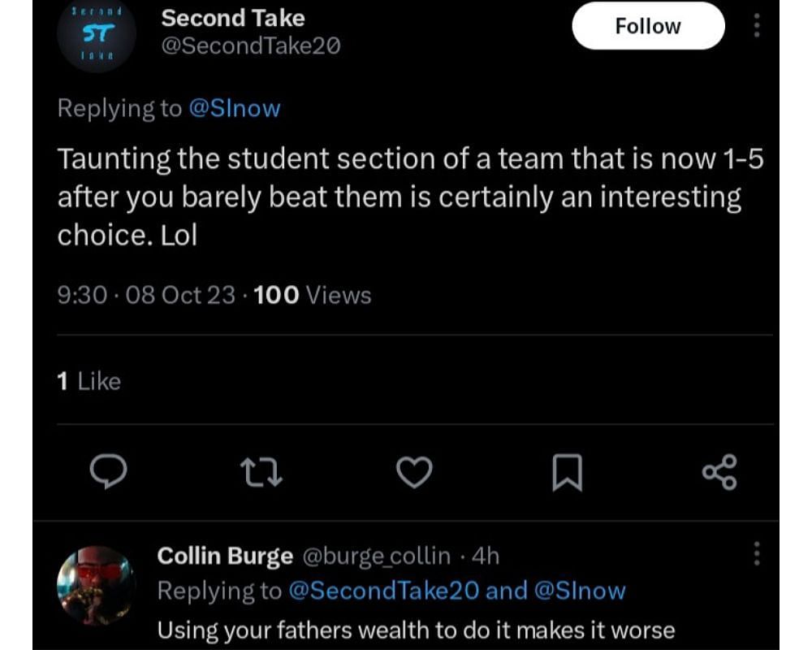Viewport: 812px width, 650px height.
Task: Open @SInow mention in Replying to line
Action: (234, 109)
